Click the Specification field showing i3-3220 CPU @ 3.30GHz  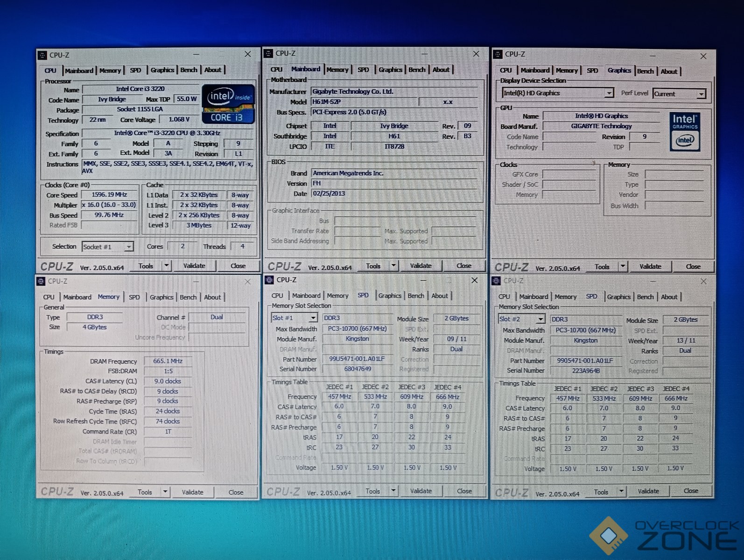click(167, 133)
